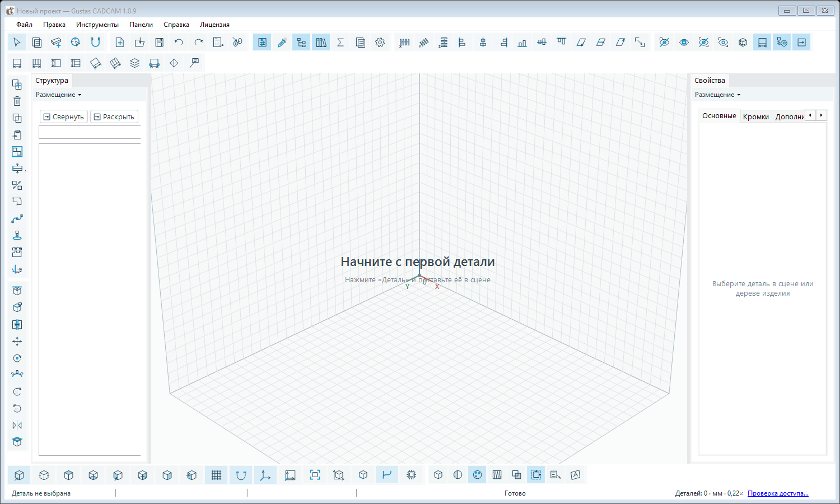The height and width of the screenshot is (504, 840).
Task: Toggle the pencil edit tool
Action: click(x=282, y=42)
